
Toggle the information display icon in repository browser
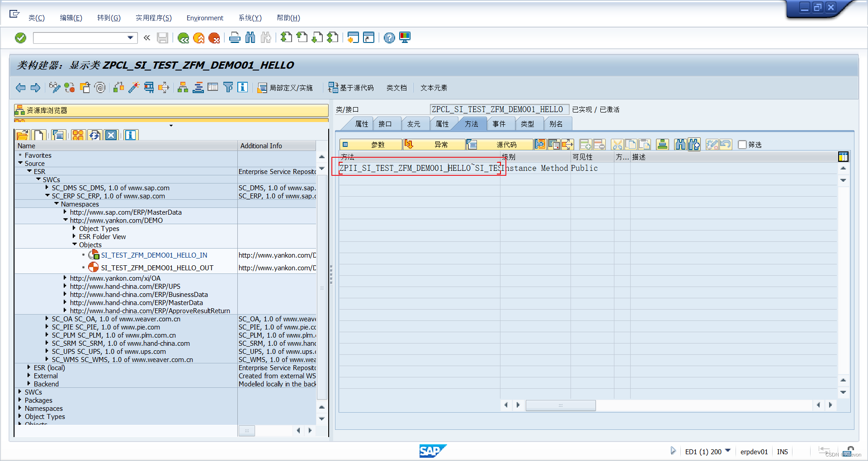[x=130, y=135]
